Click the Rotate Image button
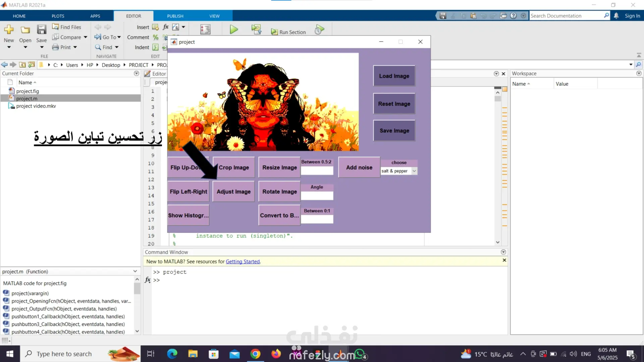644x362 pixels. pos(279,191)
